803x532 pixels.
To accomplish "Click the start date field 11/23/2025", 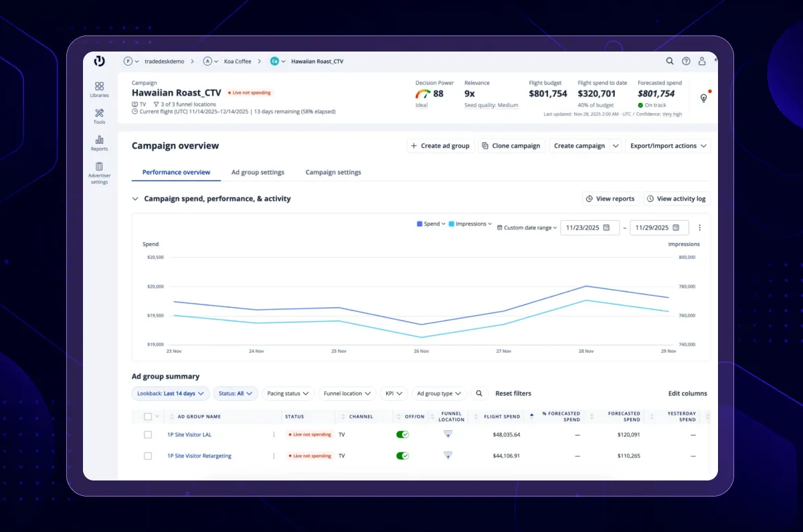I will 590,228.
